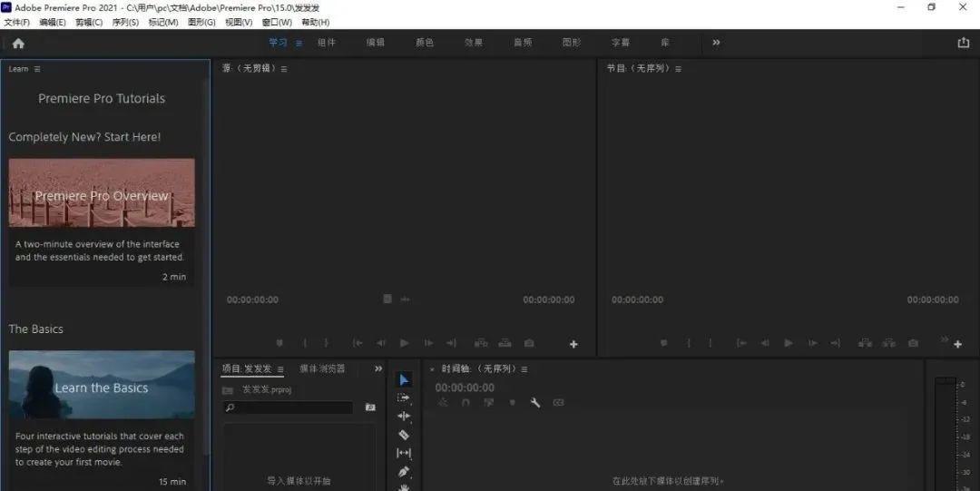Mark Out in Source monitor

[x=326, y=343]
